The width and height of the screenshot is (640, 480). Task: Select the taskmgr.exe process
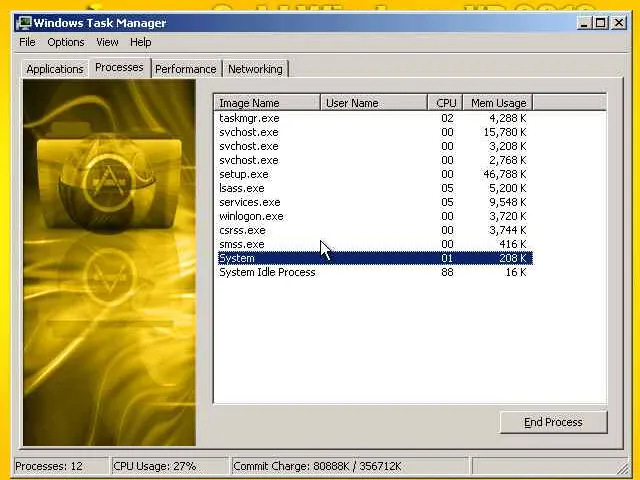(x=375, y=118)
